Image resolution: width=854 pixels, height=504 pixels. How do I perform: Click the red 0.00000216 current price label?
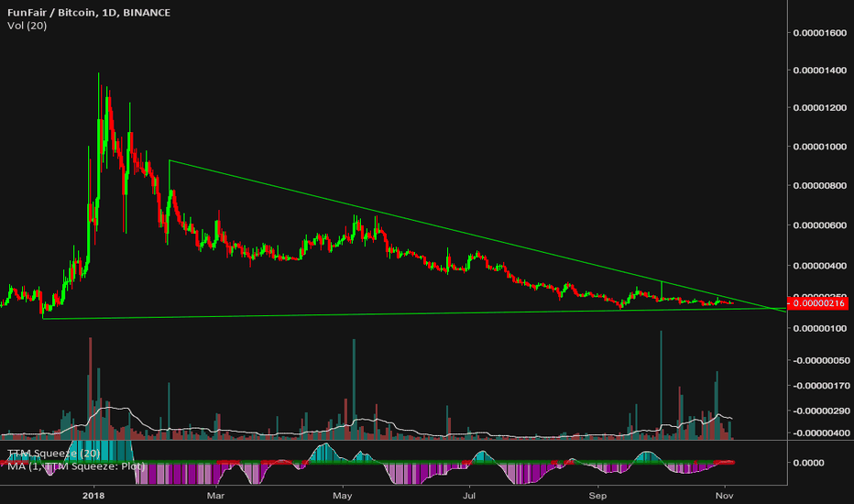(x=818, y=303)
